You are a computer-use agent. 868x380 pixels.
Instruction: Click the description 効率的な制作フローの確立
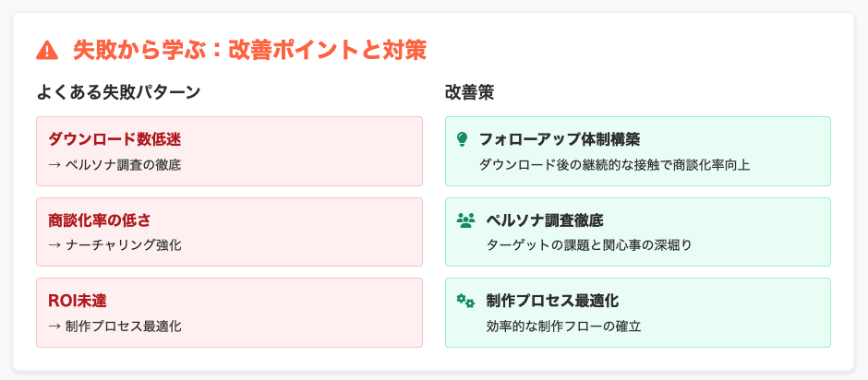(563, 326)
